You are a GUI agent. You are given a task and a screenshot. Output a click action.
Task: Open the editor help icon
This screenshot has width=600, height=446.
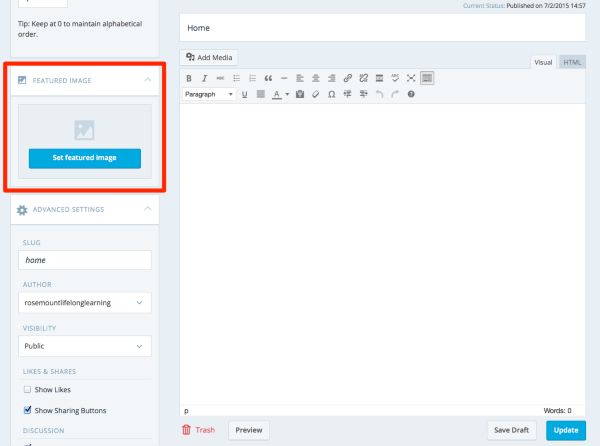click(x=411, y=94)
